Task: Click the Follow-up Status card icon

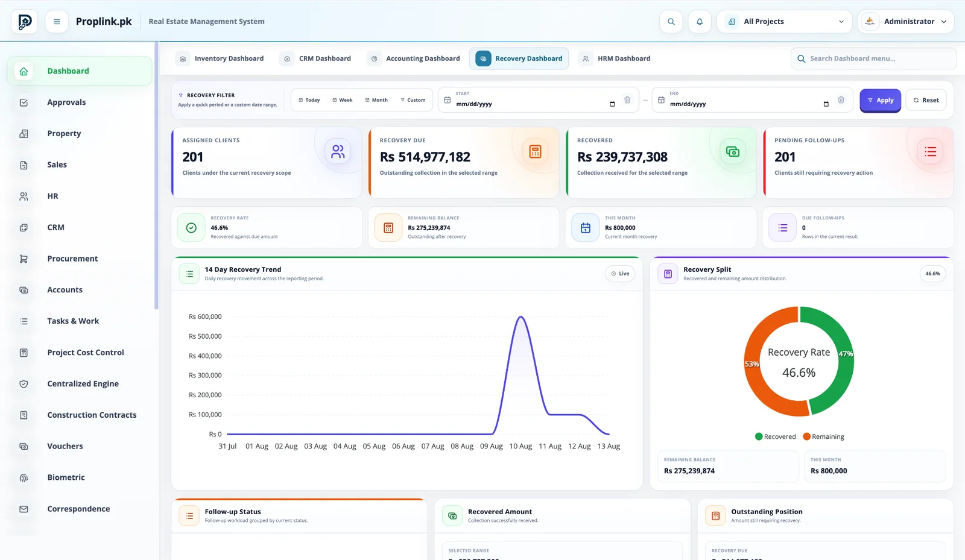Action: tap(189, 516)
